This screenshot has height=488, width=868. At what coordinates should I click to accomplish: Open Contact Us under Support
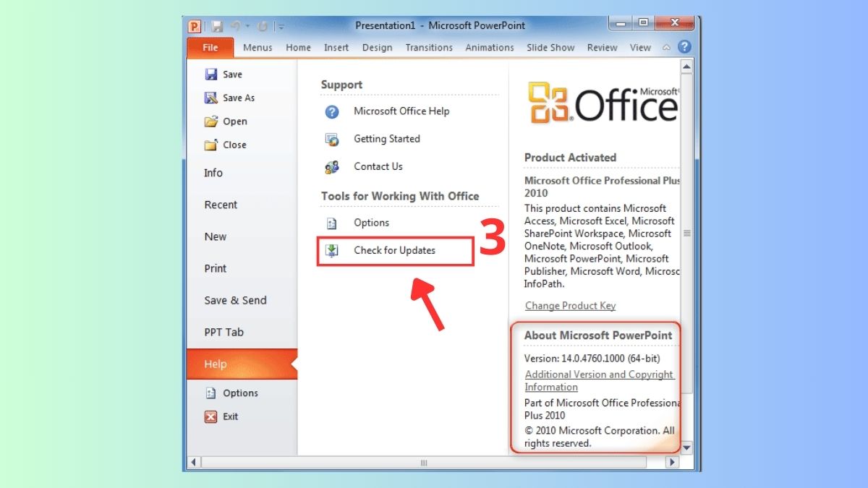point(378,166)
